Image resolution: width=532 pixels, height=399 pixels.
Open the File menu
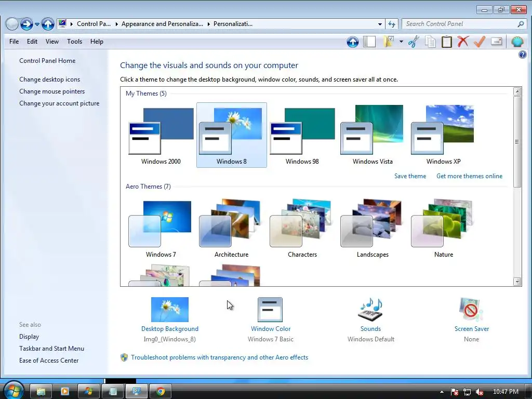click(14, 42)
